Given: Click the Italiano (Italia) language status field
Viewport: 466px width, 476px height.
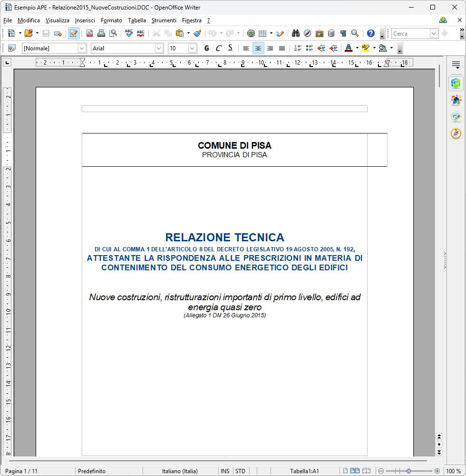Looking at the screenshot, I should 180,471.
